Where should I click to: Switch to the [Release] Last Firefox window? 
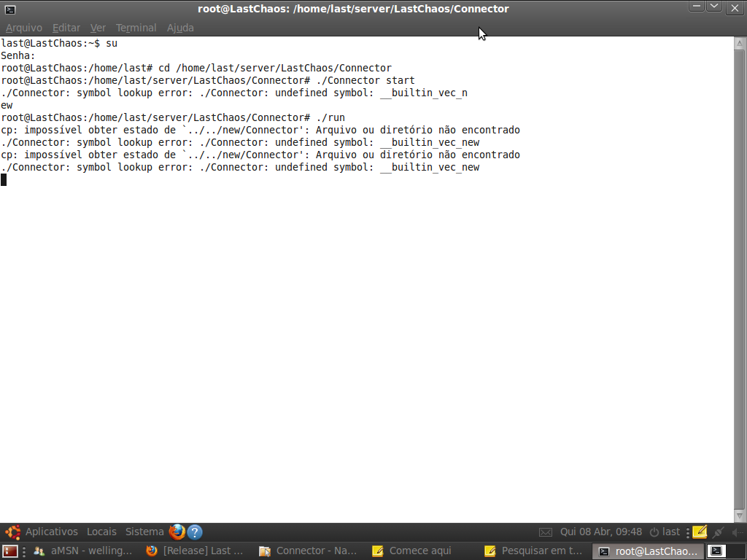pos(196,551)
